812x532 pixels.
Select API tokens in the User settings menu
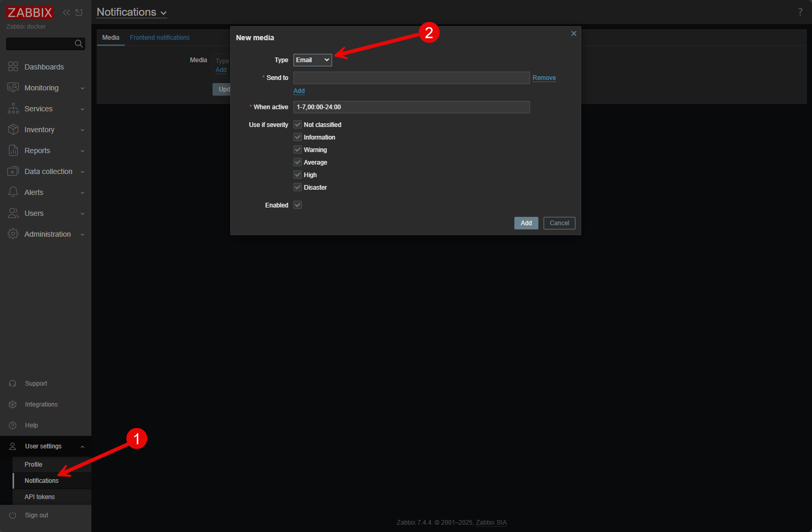(39, 496)
